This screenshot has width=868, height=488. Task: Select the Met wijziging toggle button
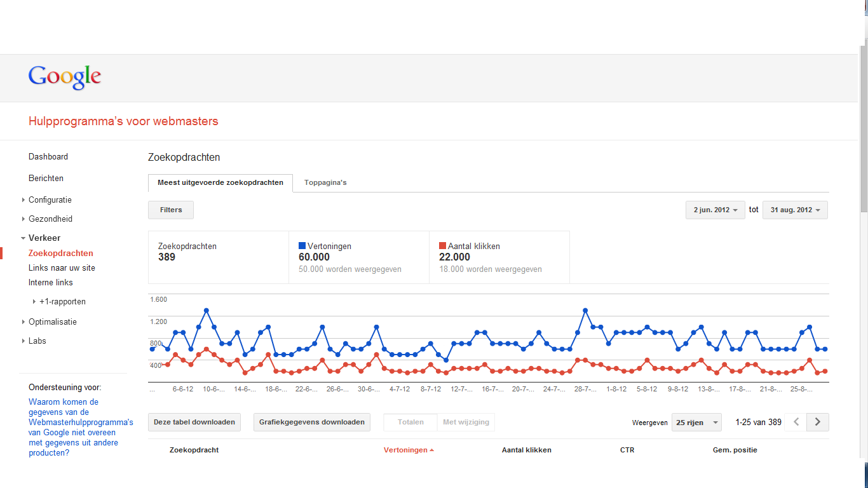point(466,422)
